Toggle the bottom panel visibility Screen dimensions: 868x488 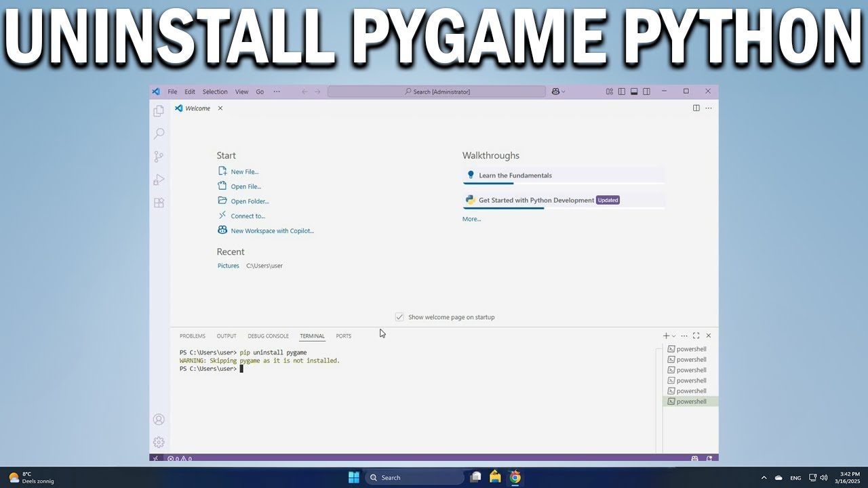634,91
